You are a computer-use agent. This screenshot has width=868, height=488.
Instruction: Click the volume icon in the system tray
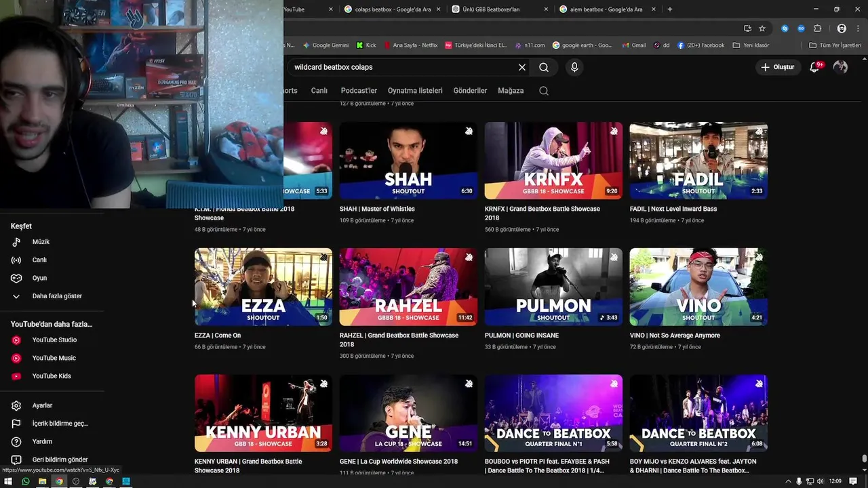[x=821, y=481]
